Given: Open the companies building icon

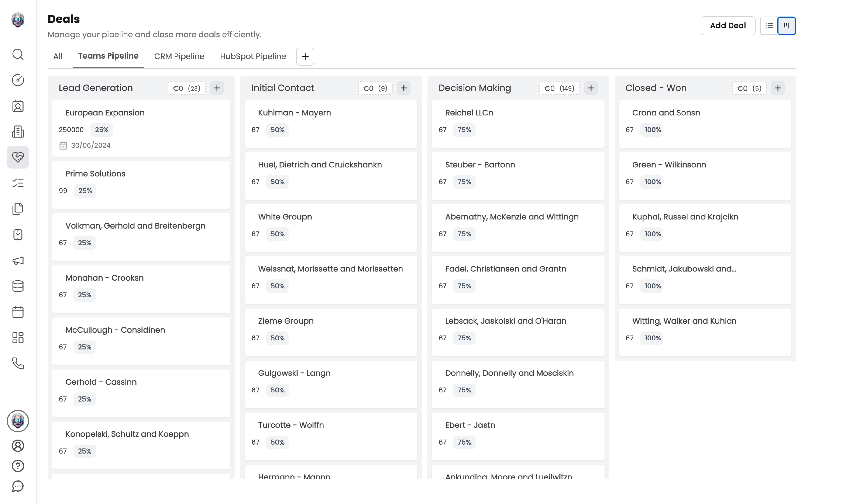Looking at the screenshot, I should pos(18,132).
